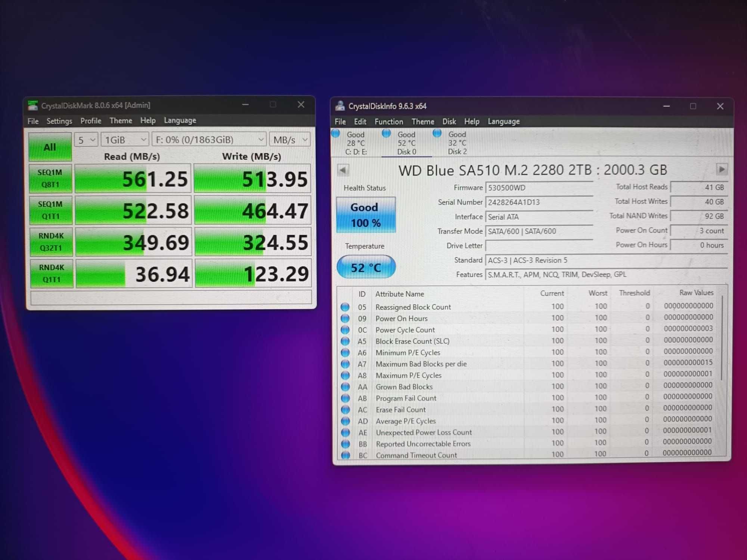
Task: Go to next disk with right arrow
Action: (722, 169)
